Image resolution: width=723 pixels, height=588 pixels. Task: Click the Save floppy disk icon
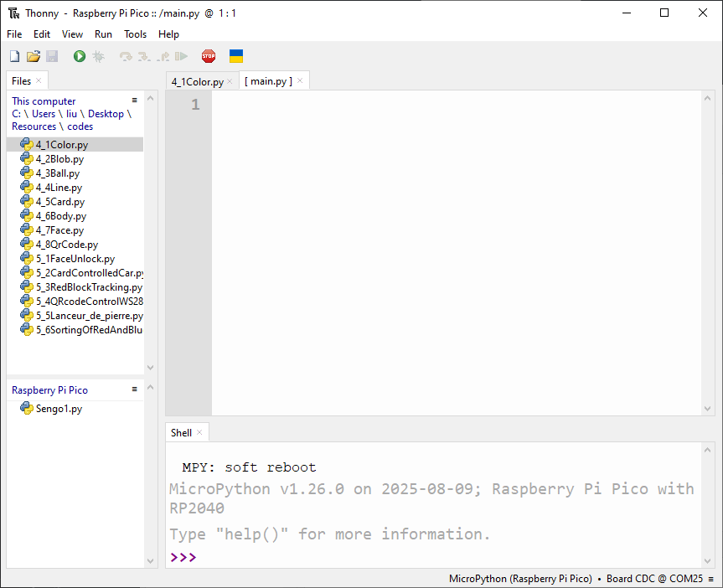pyautogui.click(x=52, y=56)
